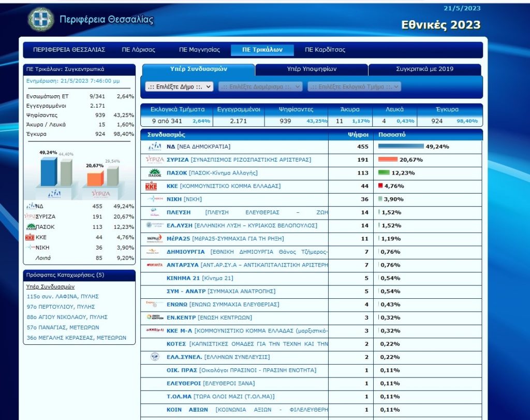530x420 pixels.
Task: Open the Επιλέξτε Εκλογικό Τμήμα dropdown
Action: coord(354,86)
